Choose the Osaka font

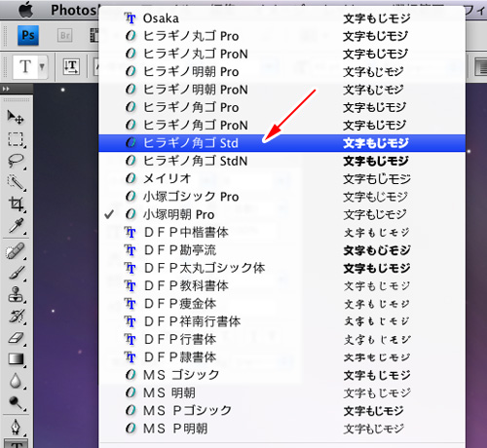point(281,19)
